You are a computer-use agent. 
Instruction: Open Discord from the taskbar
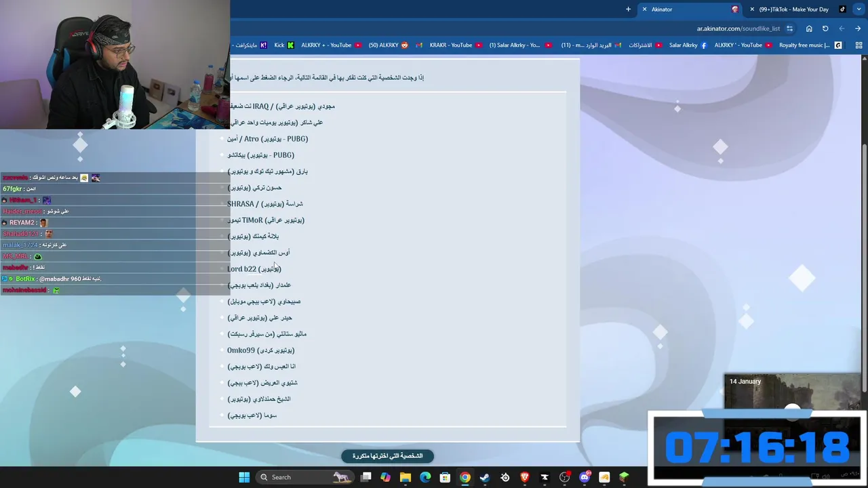(x=585, y=477)
